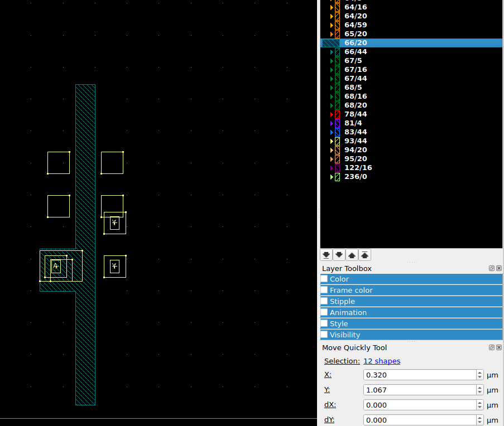Click the blue 83/44 layer icon

pyautogui.click(x=338, y=132)
